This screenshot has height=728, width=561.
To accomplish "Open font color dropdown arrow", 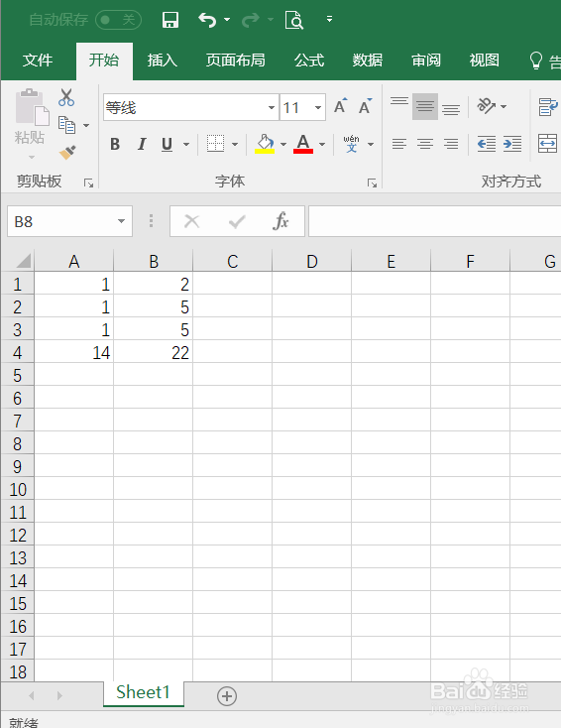I will tap(322, 144).
